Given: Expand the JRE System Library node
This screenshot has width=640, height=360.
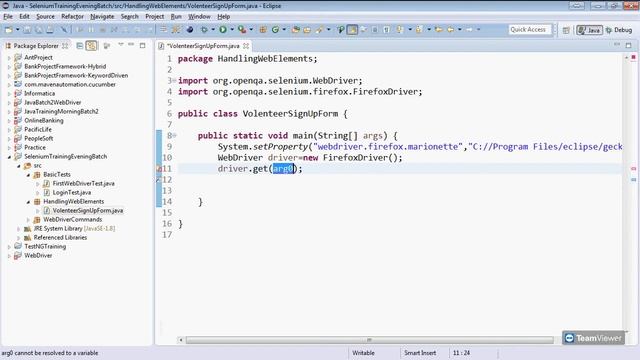Looking at the screenshot, I should coord(19,229).
